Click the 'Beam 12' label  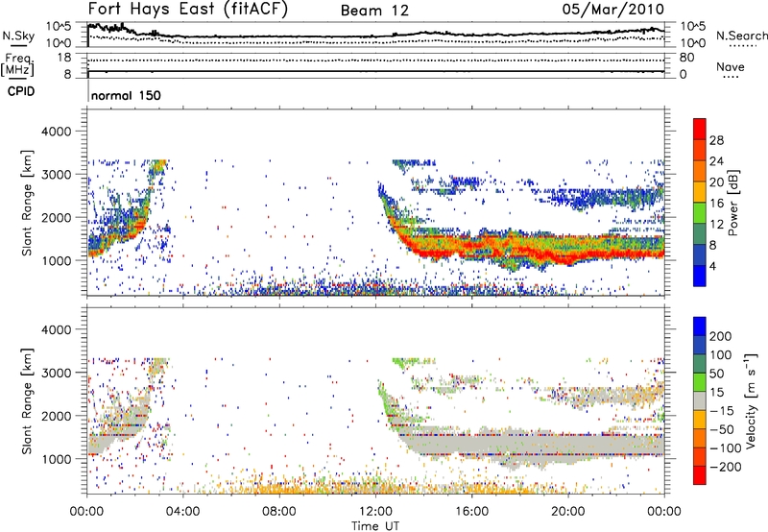click(x=374, y=11)
